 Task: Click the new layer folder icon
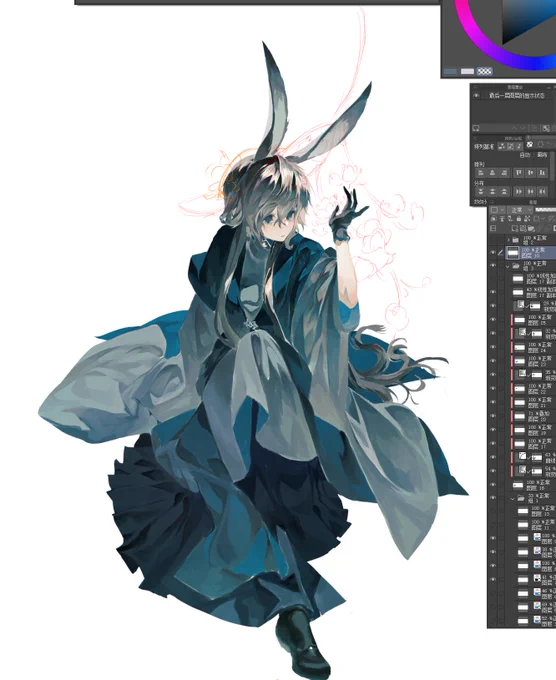532,229
